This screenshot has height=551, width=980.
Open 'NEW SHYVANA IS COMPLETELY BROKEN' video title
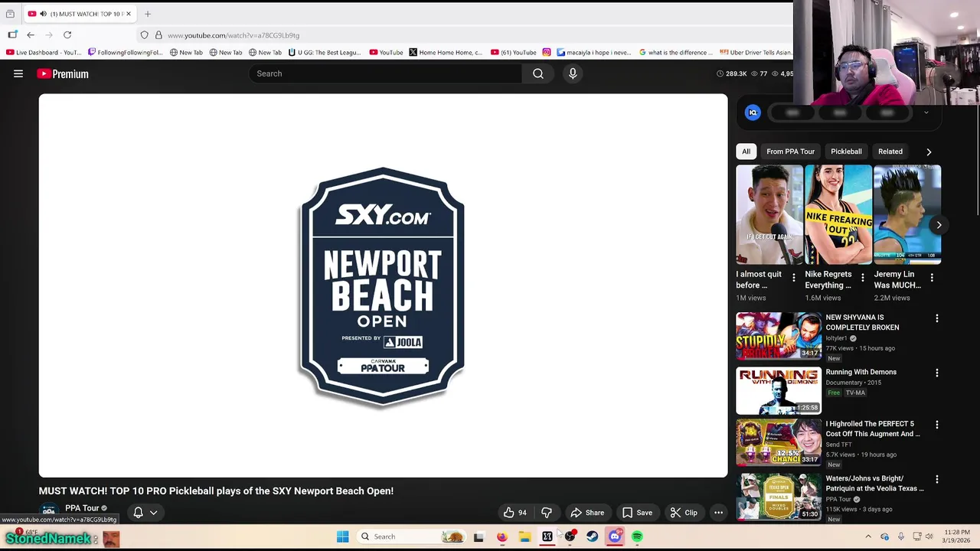[x=862, y=322]
